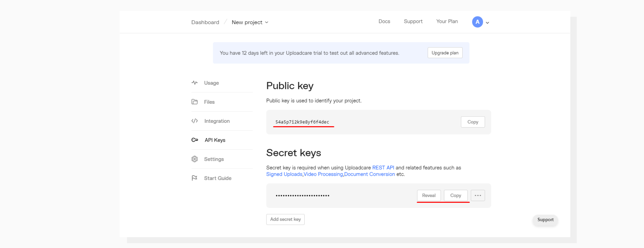The height and width of the screenshot is (248, 644).
Task: Click the Upgrade plan button
Action: click(x=445, y=53)
